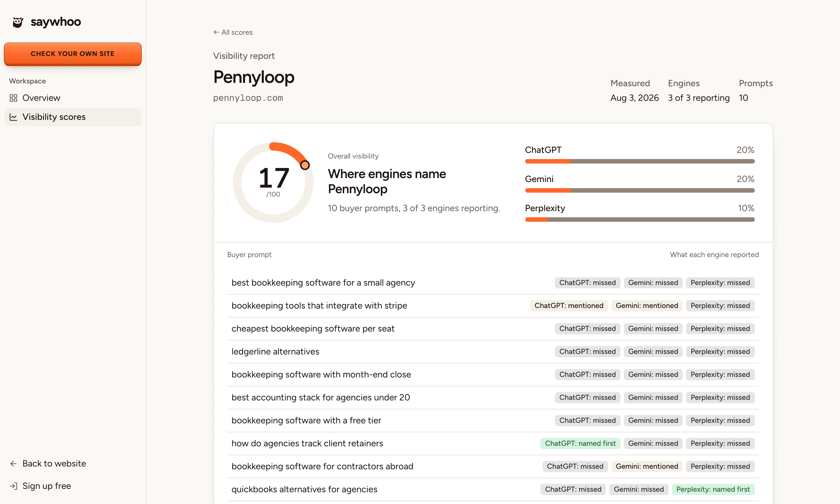Click the Overview grid icon
The height and width of the screenshot is (504, 840).
13,98
